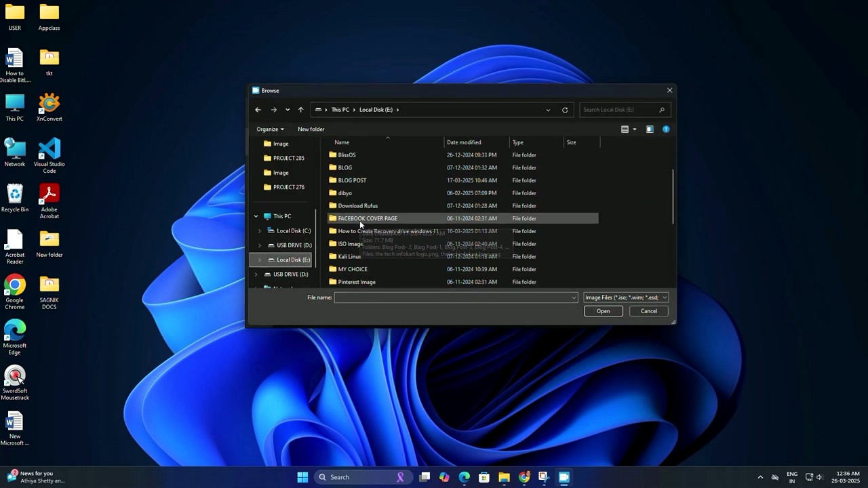Launch Google Chrome from the taskbar
Screen dimensions: 868x488
tap(524, 476)
